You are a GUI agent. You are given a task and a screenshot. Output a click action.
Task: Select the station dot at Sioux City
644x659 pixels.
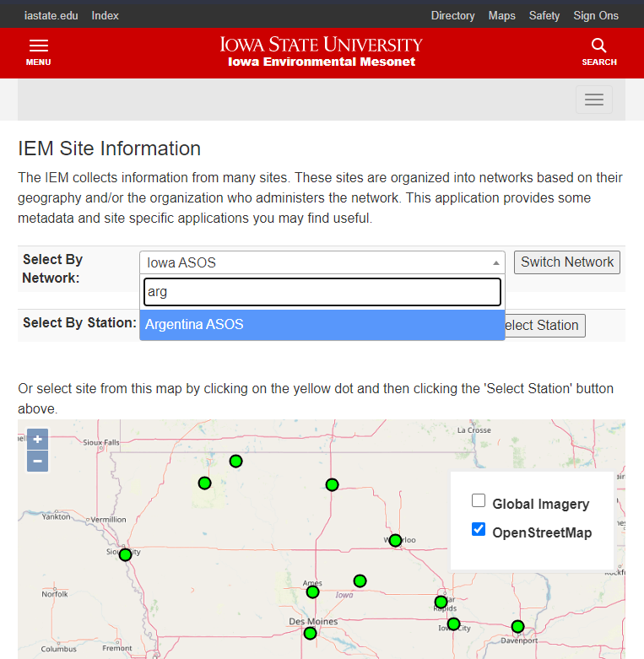coord(125,554)
